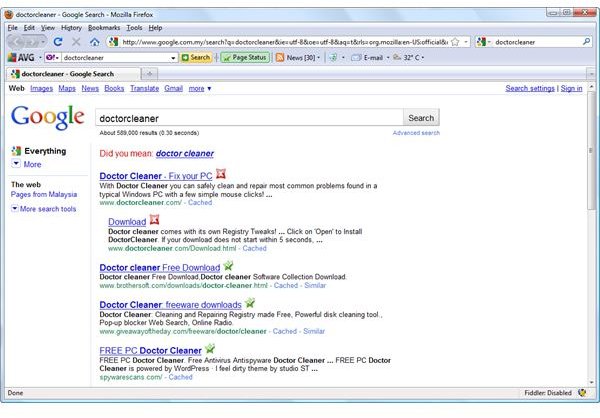Open the AVG logo dropdown arrow

(40, 57)
